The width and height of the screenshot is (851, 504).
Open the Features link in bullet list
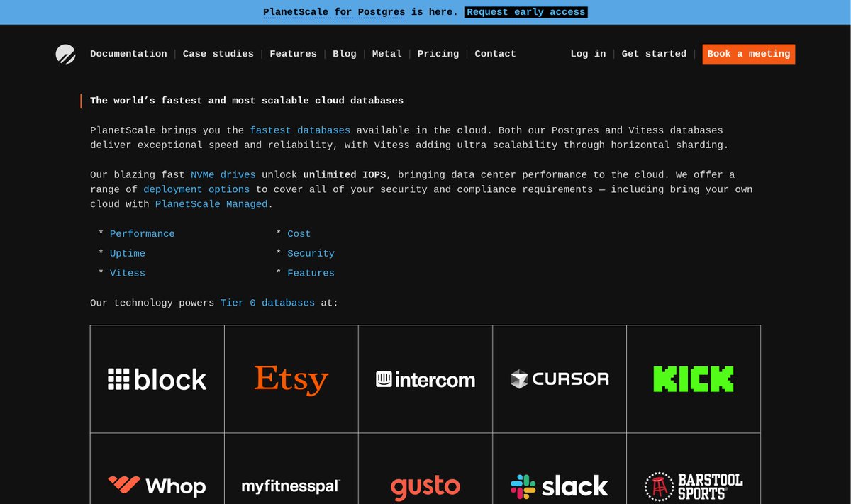311,274
